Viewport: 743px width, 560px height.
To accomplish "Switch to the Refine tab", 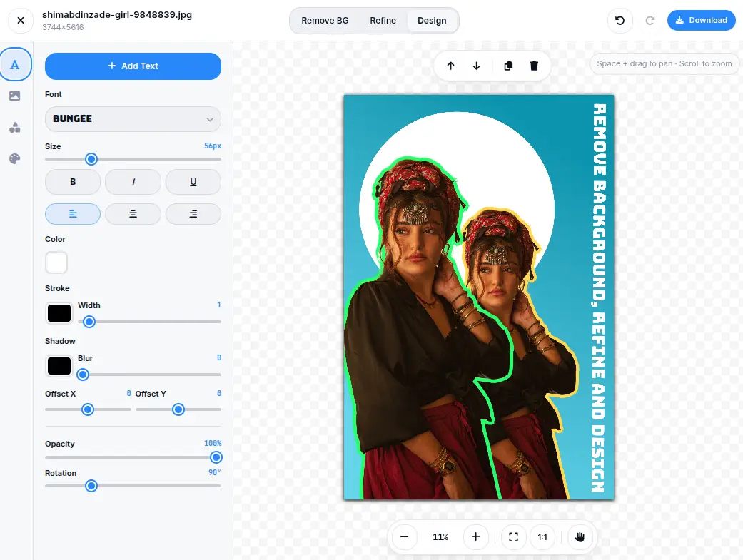I will click(383, 21).
